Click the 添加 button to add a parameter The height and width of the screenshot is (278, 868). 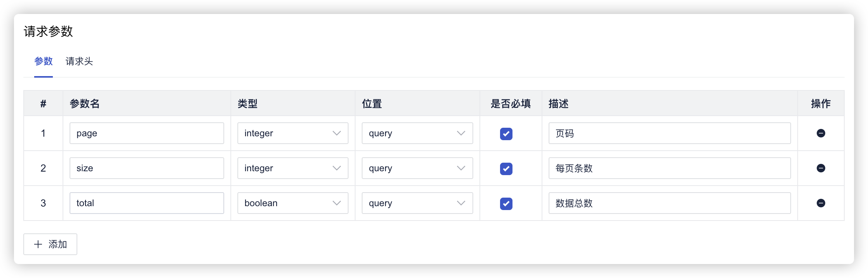click(x=50, y=244)
